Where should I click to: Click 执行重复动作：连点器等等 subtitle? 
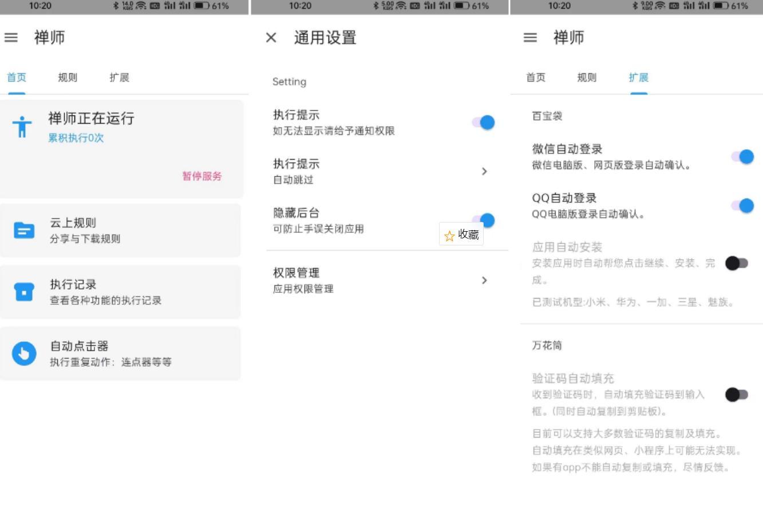click(x=110, y=362)
